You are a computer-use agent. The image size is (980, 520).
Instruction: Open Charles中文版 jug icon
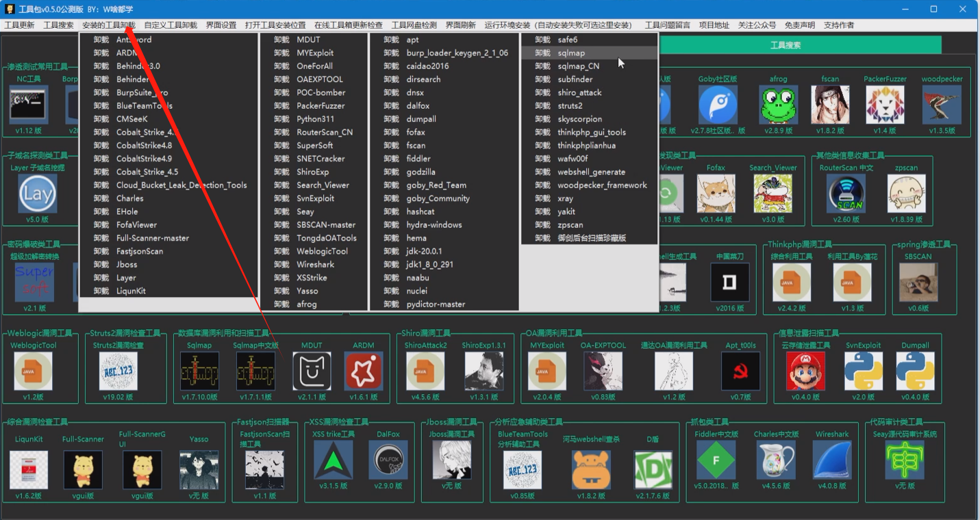point(776,460)
